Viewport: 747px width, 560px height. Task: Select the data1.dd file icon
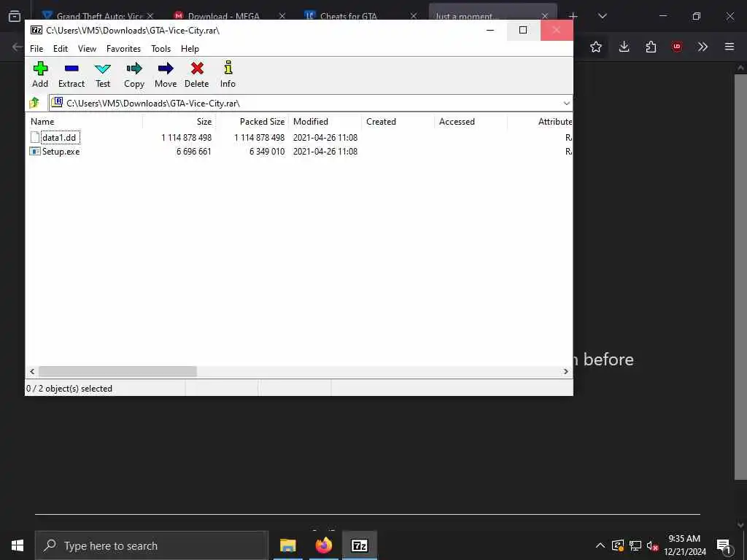click(35, 138)
